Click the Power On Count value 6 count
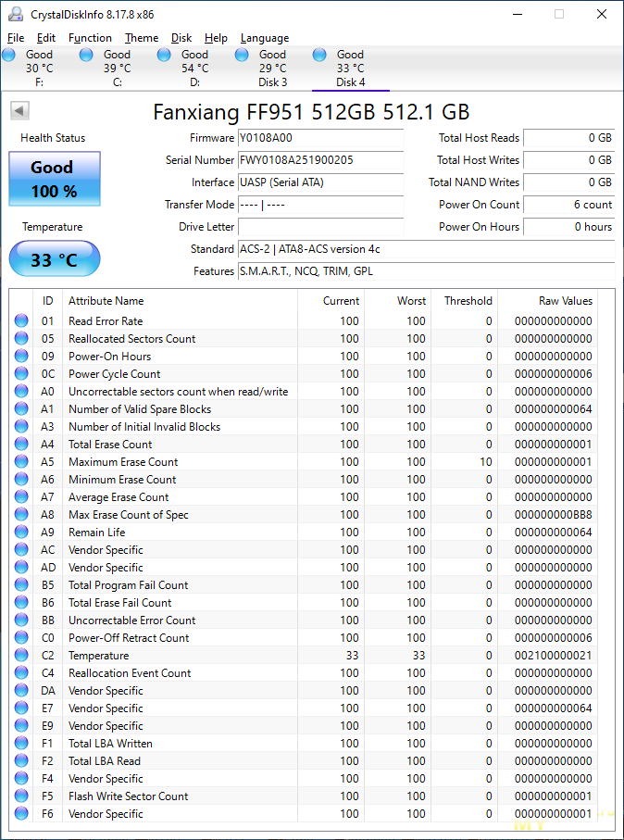Image resolution: width=624 pixels, height=840 pixels. point(568,205)
